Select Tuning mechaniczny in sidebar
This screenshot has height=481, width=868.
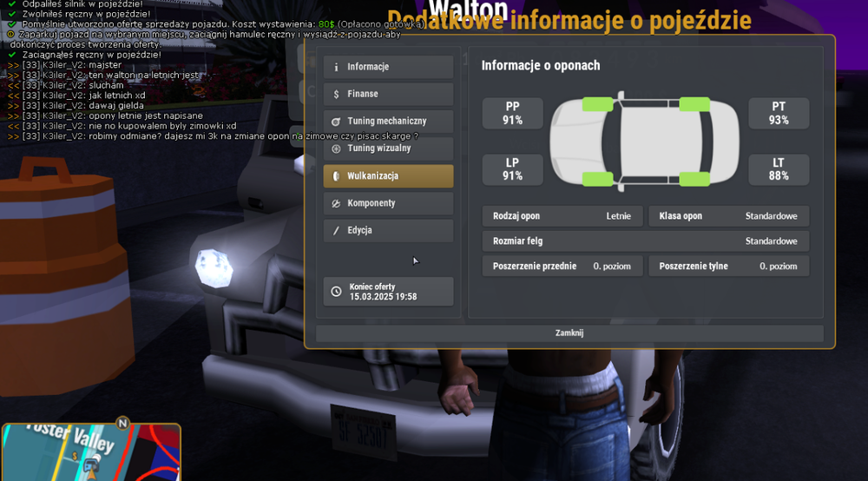pyautogui.click(x=388, y=122)
